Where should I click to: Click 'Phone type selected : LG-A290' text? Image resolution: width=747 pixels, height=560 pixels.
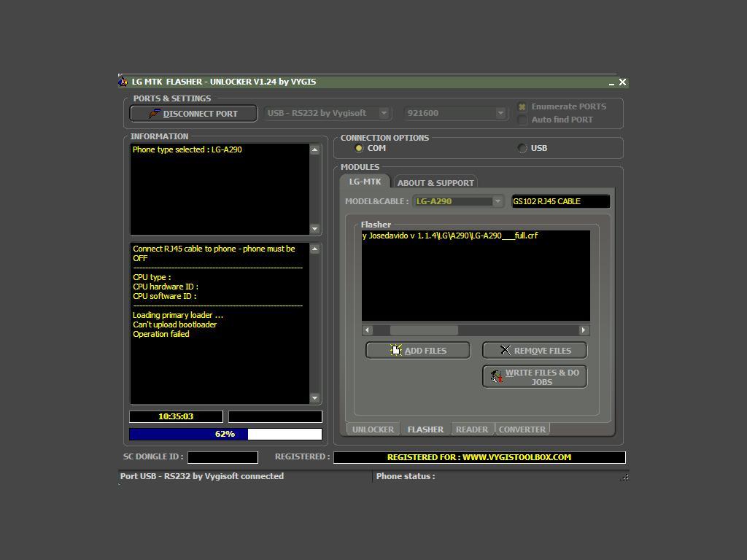187,149
